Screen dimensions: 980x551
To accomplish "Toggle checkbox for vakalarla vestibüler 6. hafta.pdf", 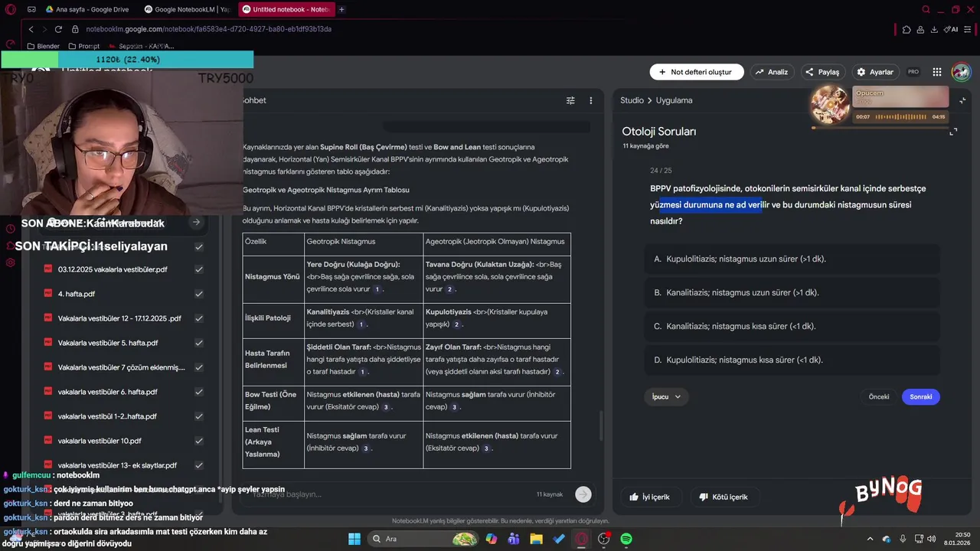I will [x=199, y=392].
